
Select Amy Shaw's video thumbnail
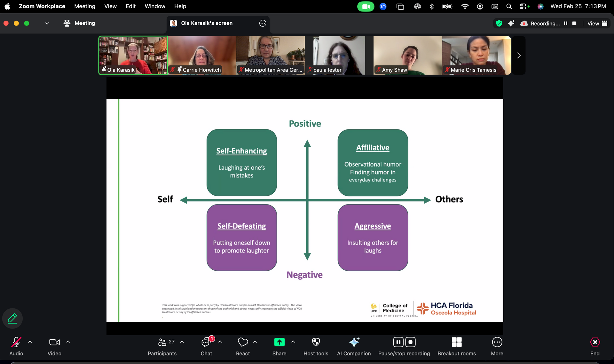(407, 55)
